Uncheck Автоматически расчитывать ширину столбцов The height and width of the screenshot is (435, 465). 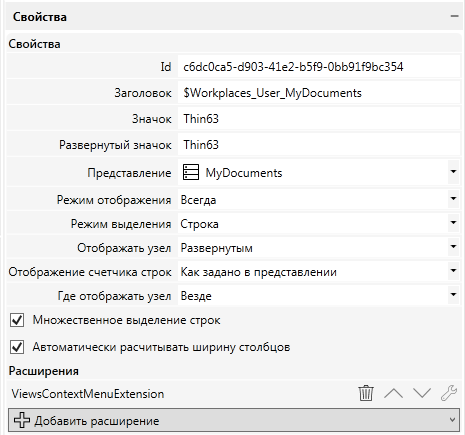tap(17, 347)
